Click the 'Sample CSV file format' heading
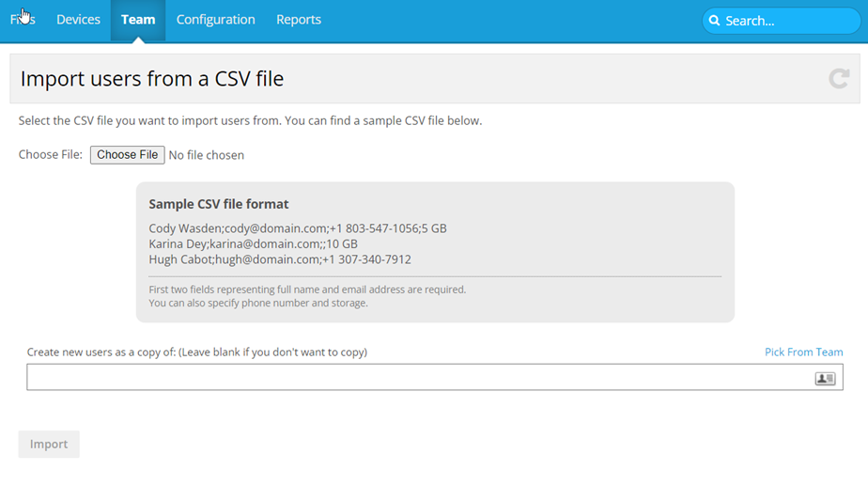Viewport: 868px width, 501px height. click(x=219, y=204)
